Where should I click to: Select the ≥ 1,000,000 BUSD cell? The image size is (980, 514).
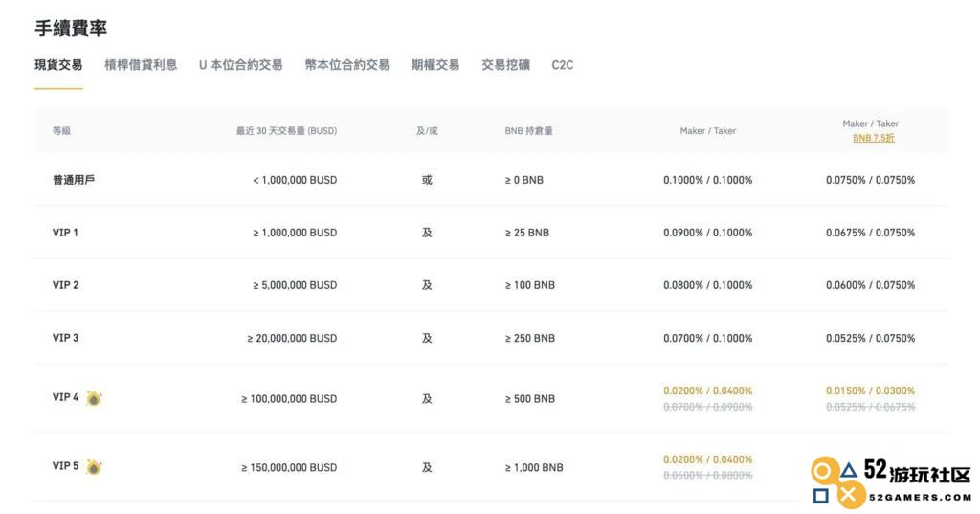pyautogui.click(x=295, y=233)
